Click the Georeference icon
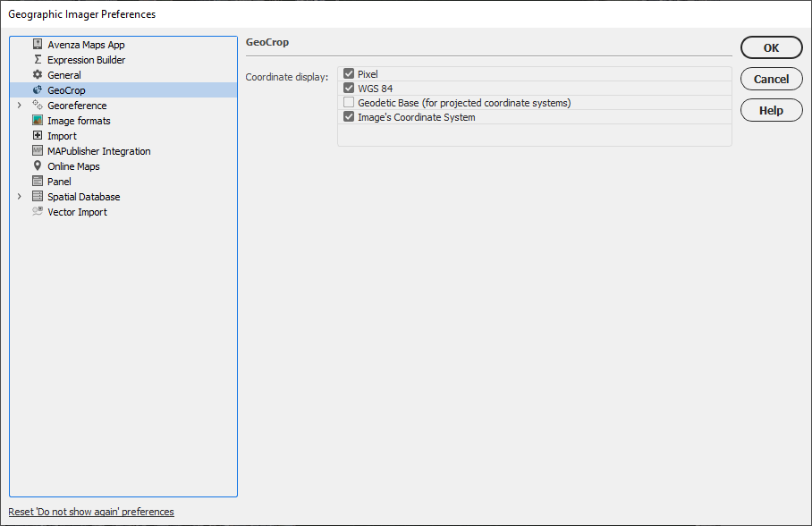Image resolution: width=812 pixels, height=526 pixels. 38,106
